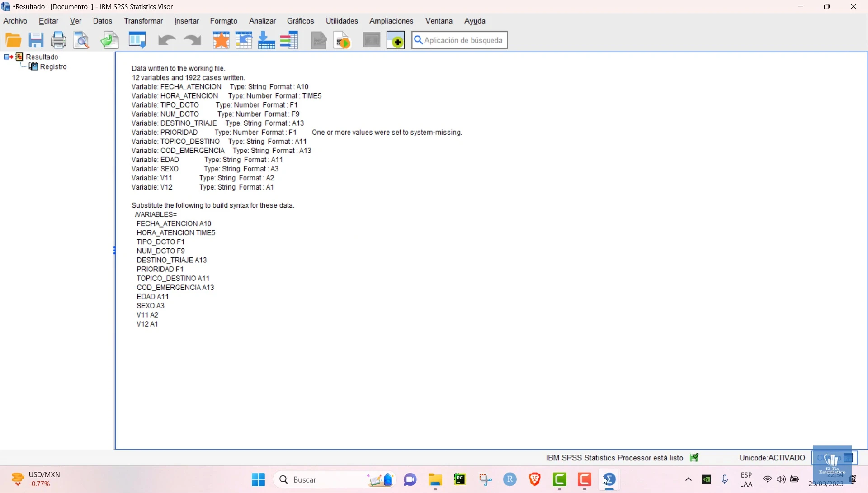Image resolution: width=868 pixels, height=493 pixels.
Task: Switch ESP LAA input language
Action: point(746,480)
